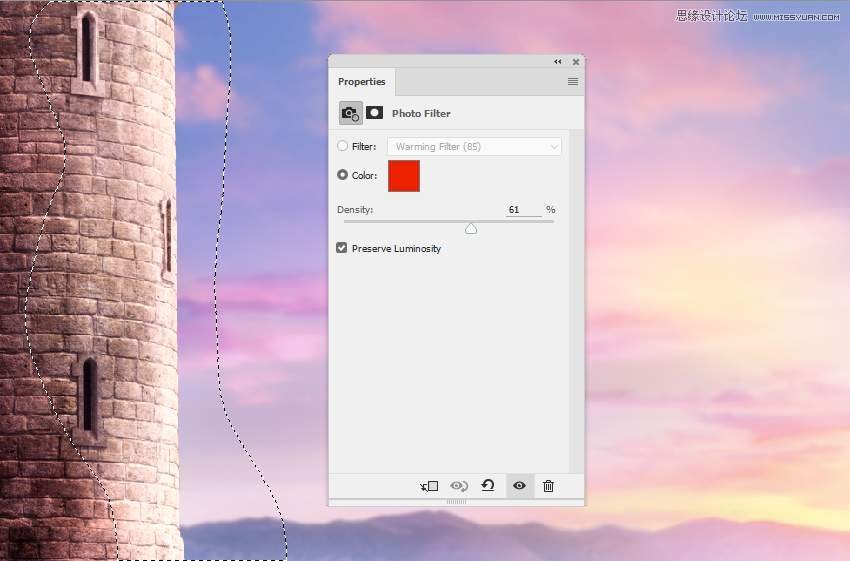Select the layer mask icon in Properties
The height and width of the screenshot is (561, 850).
tap(374, 113)
